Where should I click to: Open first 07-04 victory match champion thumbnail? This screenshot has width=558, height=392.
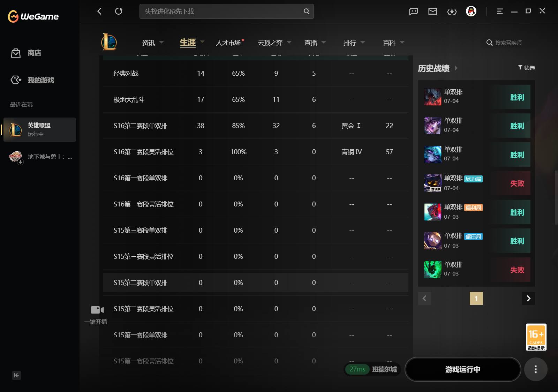click(x=432, y=97)
